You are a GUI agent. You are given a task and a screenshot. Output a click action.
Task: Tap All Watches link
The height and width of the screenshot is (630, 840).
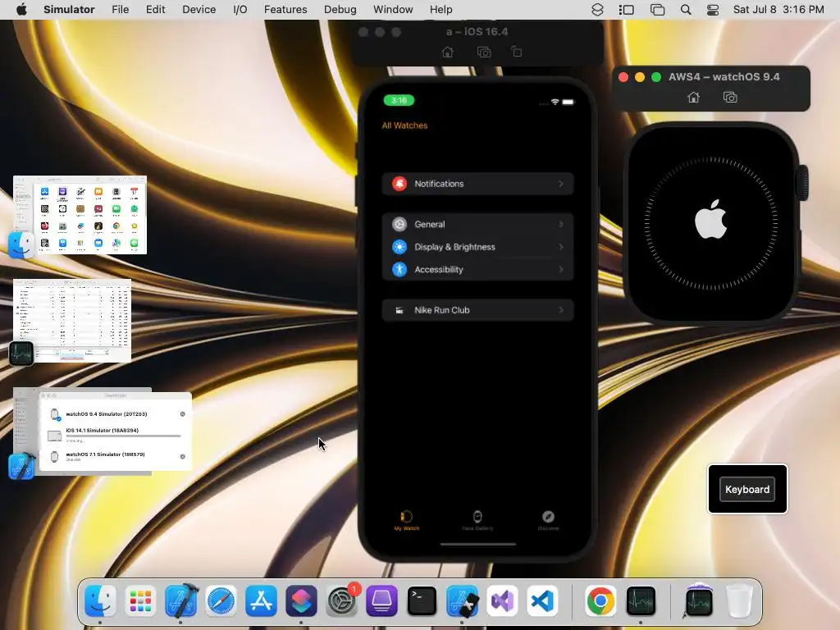click(x=404, y=126)
